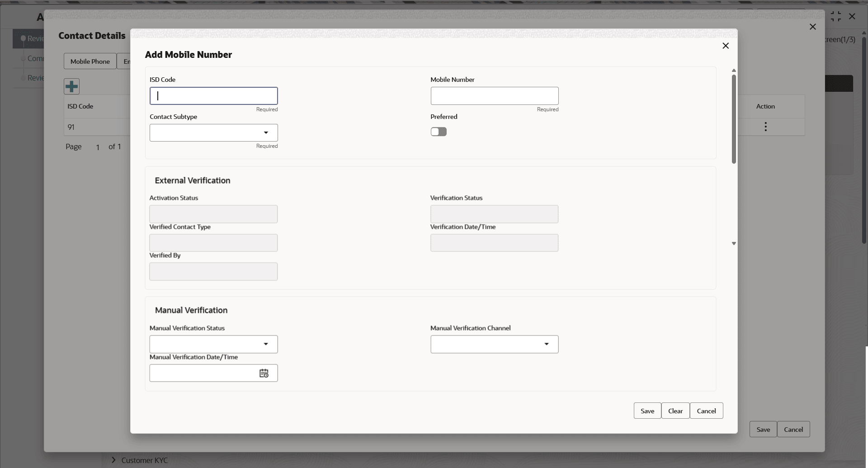Clear the Add Mobile Number form
This screenshot has width=868, height=468.
675,411
